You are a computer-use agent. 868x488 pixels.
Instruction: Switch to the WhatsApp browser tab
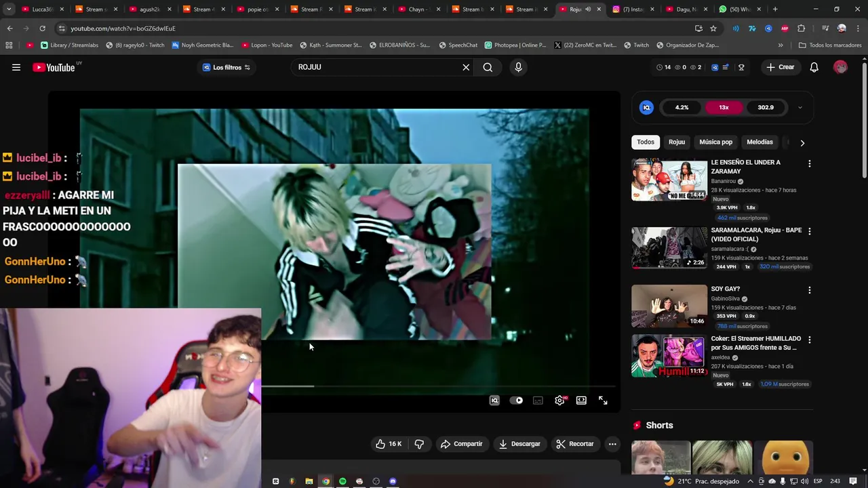point(741,9)
